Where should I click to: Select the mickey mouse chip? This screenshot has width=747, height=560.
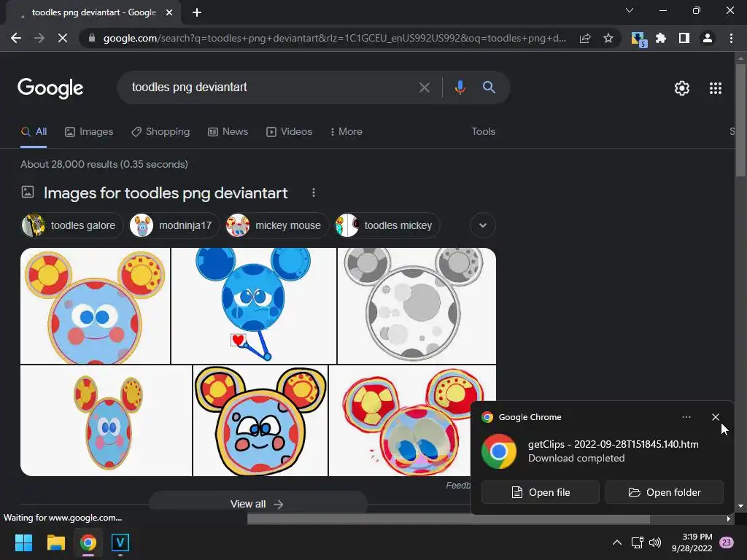pos(276,225)
